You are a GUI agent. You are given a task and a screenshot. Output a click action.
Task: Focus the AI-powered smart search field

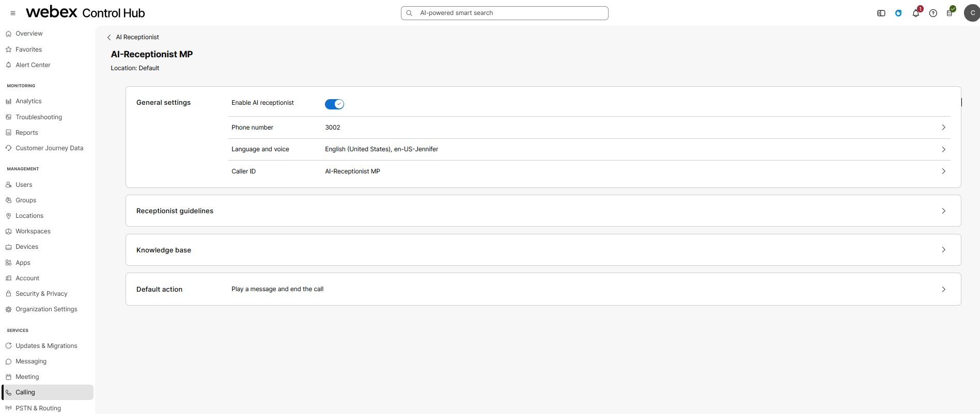(505, 13)
